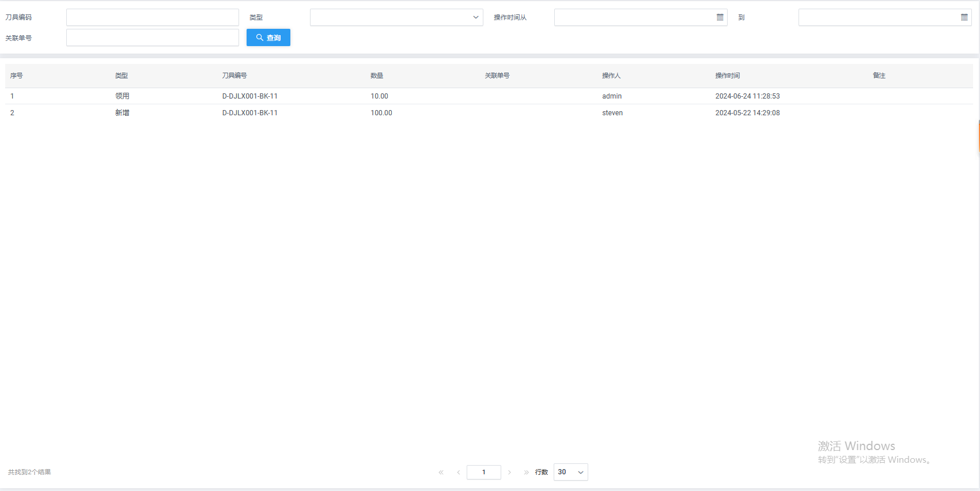
Task: Open the calendar picker for 操作时间从
Action: pyautogui.click(x=720, y=17)
